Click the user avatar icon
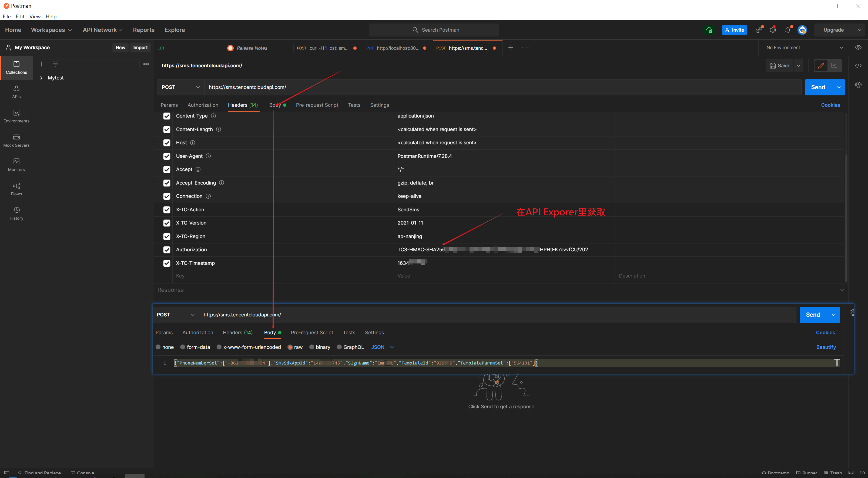This screenshot has height=478, width=868. pyautogui.click(x=802, y=30)
